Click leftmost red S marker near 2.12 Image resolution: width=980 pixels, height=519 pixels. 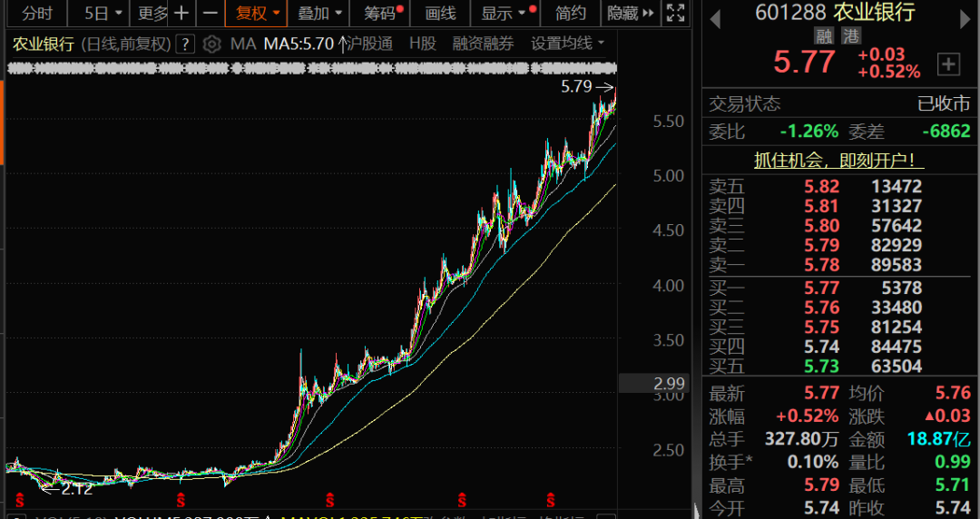tap(20, 500)
